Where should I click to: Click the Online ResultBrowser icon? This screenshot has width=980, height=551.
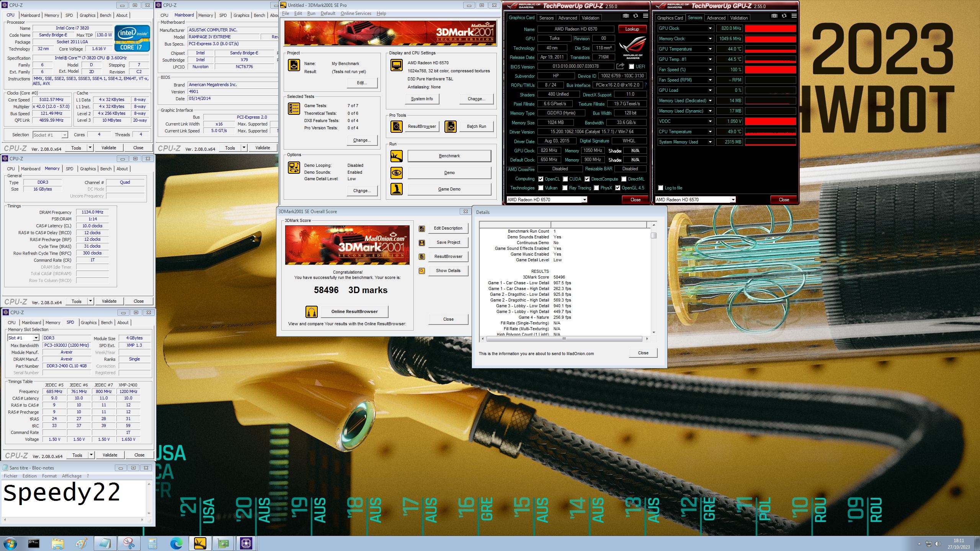tap(311, 312)
